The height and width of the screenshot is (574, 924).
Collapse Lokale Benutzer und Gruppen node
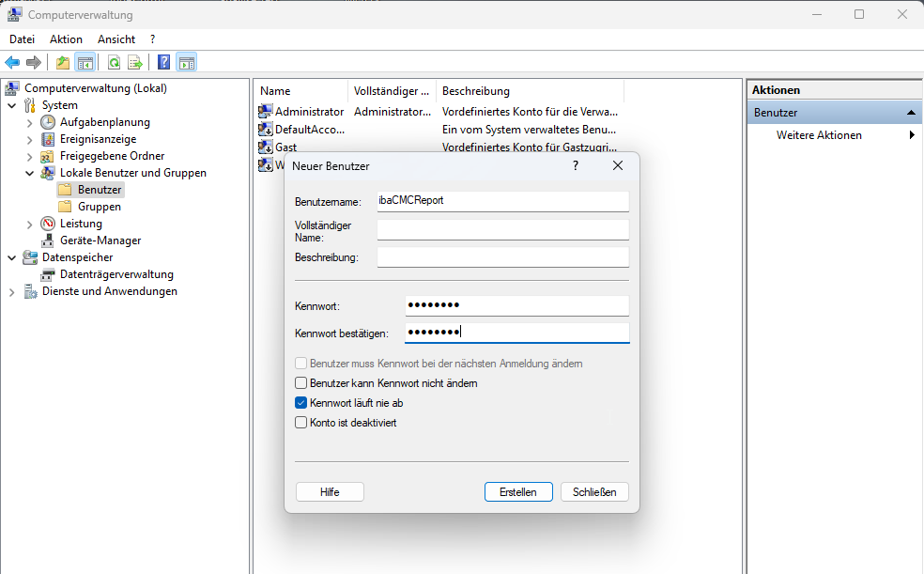click(x=29, y=173)
